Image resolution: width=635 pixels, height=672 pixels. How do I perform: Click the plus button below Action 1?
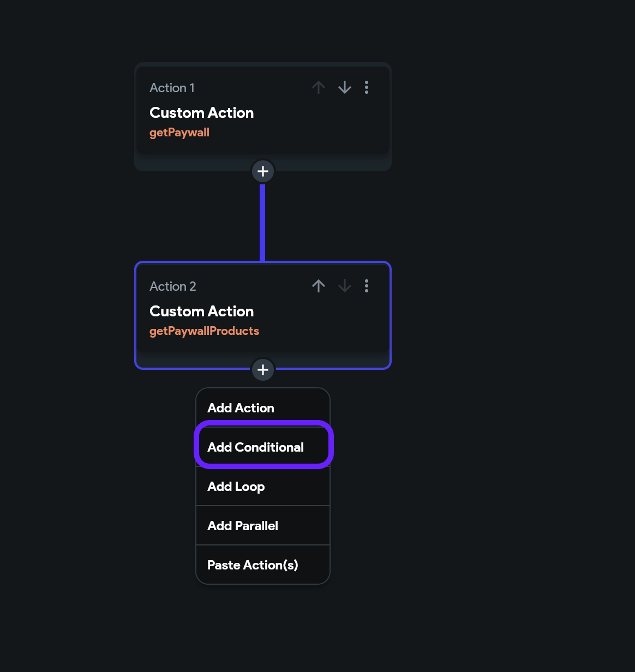coord(263,171)
